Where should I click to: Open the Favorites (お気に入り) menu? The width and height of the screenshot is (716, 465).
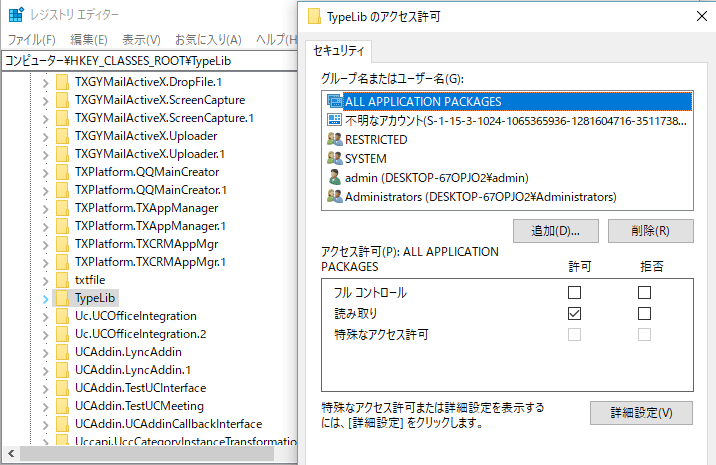tap(208, 40)
